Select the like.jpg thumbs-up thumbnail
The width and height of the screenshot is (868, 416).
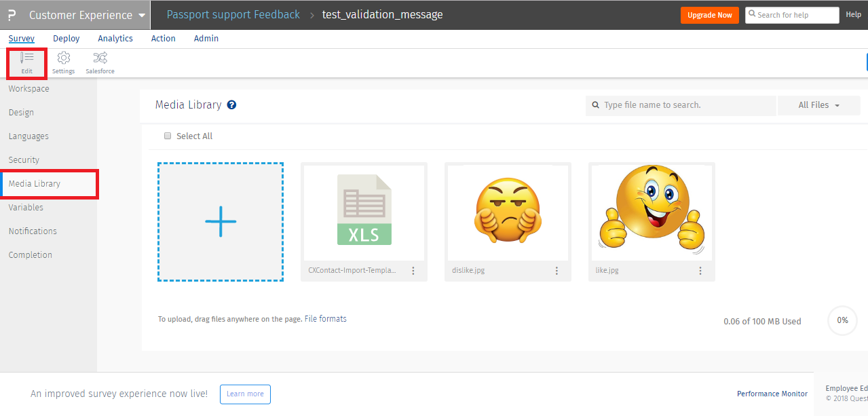(652, 212)
